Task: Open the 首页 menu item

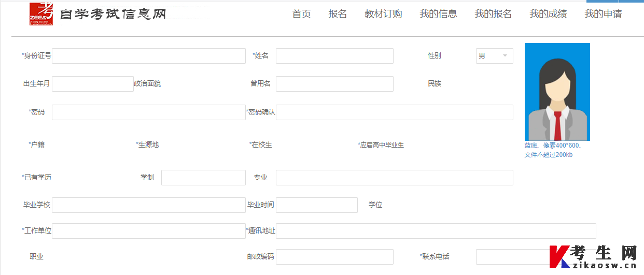Action: click(301, 14)
